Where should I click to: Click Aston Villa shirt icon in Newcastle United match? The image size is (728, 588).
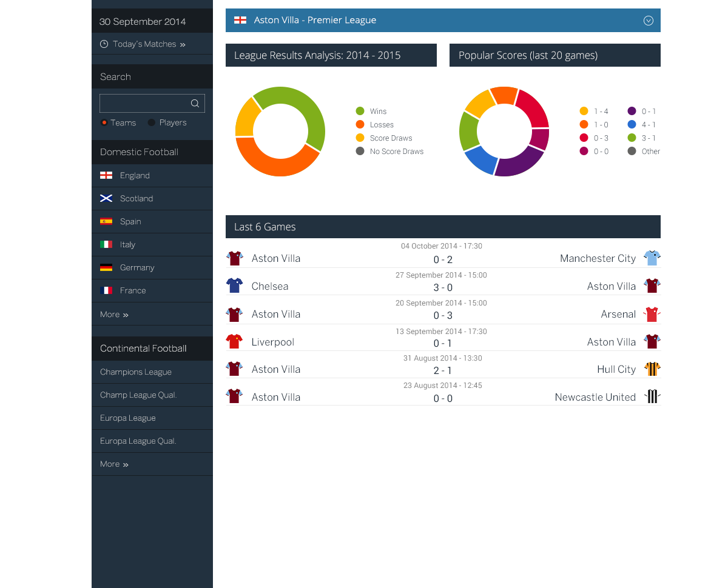(x=234, y=396)
